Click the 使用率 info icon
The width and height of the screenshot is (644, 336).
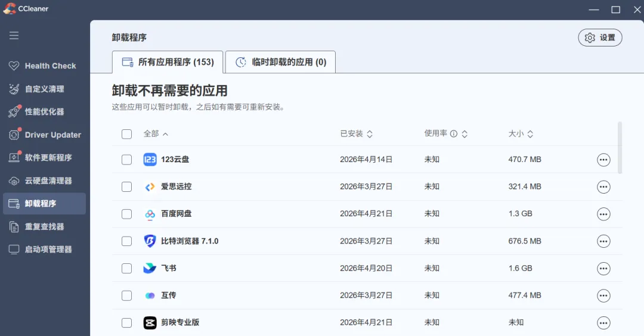point(453,133)
